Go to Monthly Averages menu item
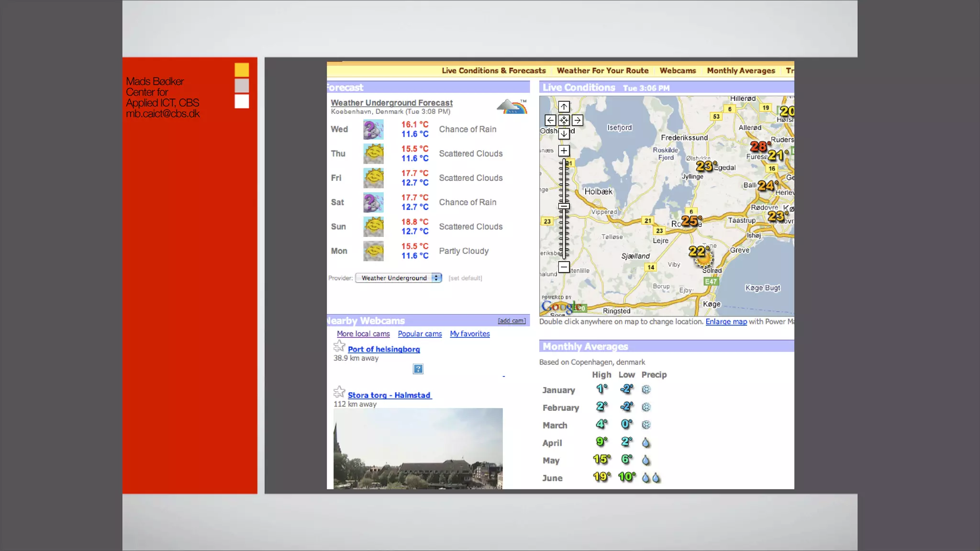 pyautogui.click(x=741, y=70)
